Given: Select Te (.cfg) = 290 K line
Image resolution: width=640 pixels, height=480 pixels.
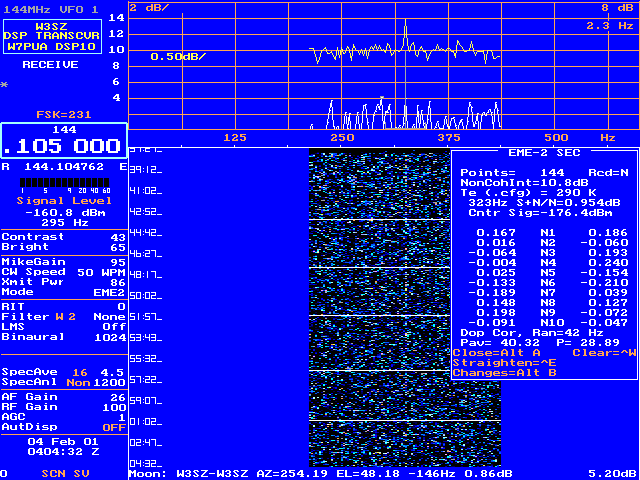Looking at the screenshot, I should point(529,192).
